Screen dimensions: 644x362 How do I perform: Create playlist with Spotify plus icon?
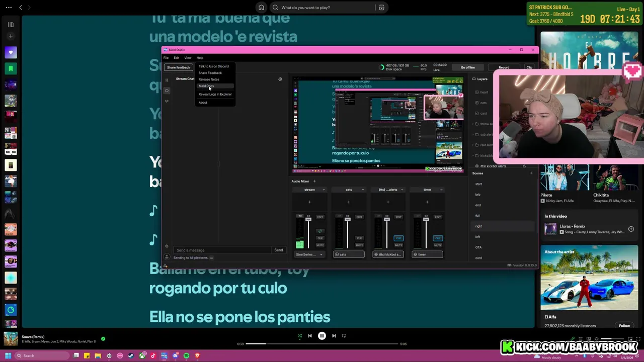11,36
